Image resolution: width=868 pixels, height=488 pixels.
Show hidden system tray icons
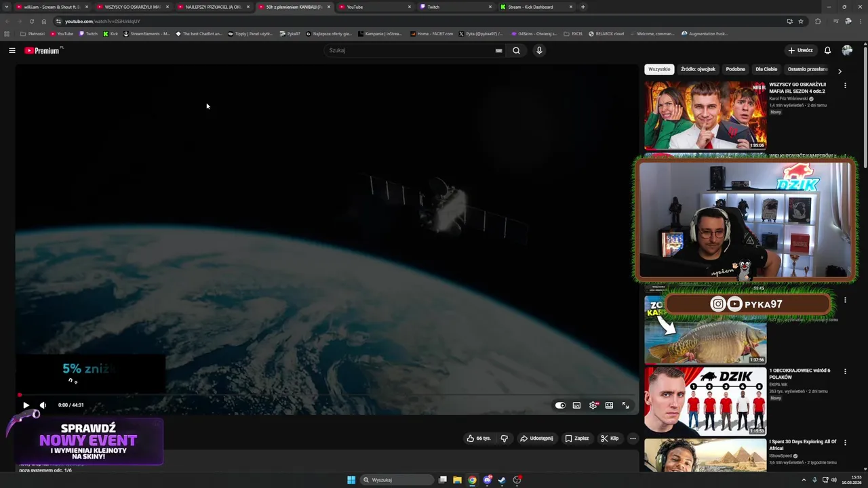pyautogui.click(x=804, y=480)
